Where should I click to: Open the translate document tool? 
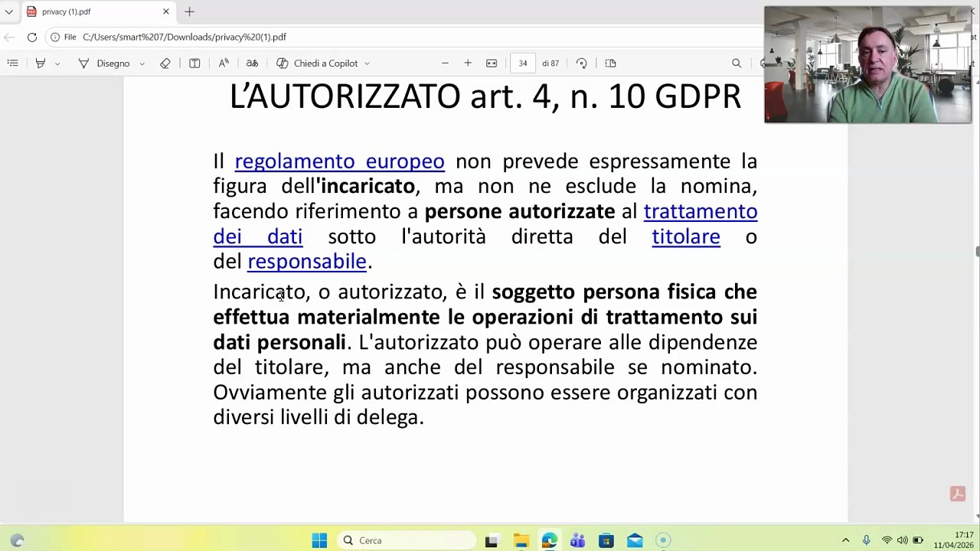pyautogui.click(x=252, y=63)
